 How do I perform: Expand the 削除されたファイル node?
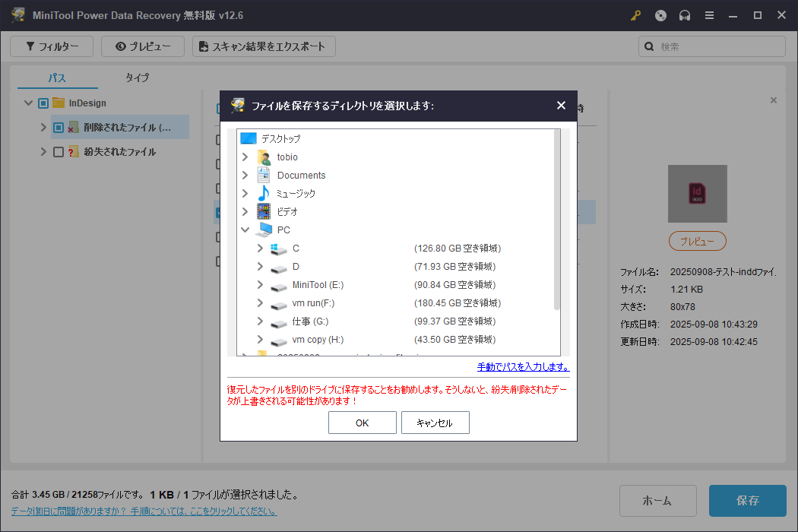point(43,127)
